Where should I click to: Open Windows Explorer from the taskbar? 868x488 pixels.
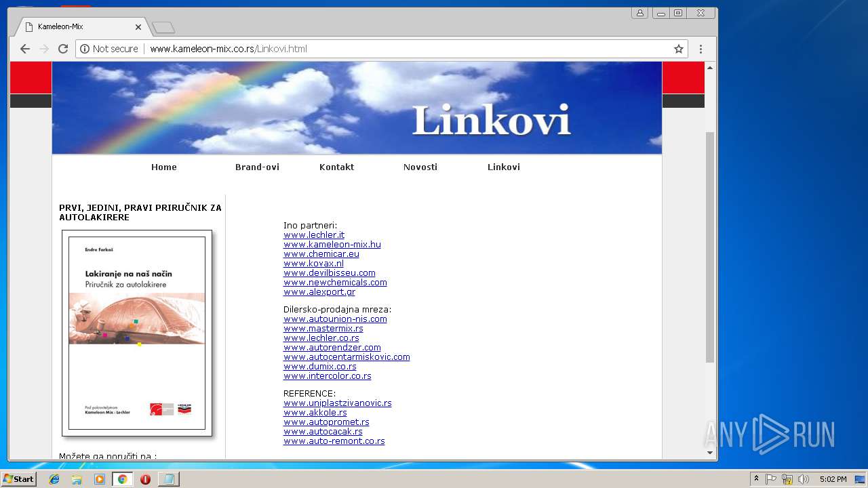click(x=77, y=479)
